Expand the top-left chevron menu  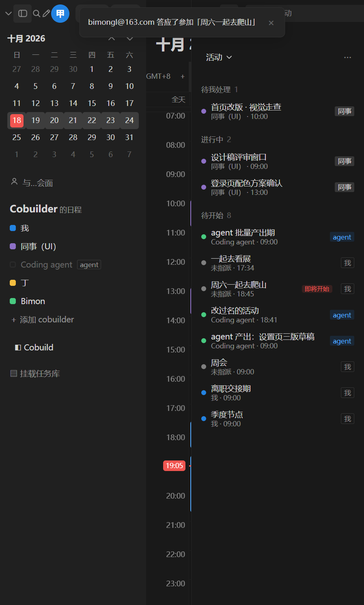(x=8, y=14)
